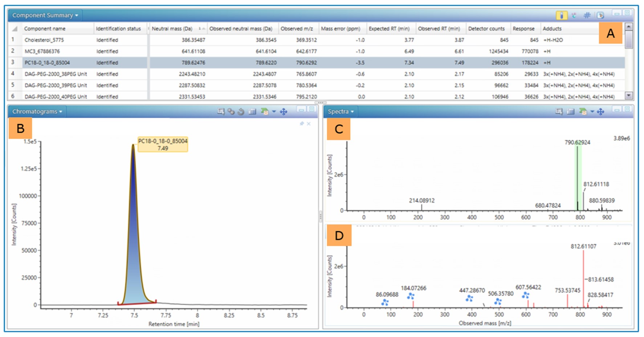Click the molecule structure icon in Component Summary toolbar
644x337 pixels.
coord(574,15)
